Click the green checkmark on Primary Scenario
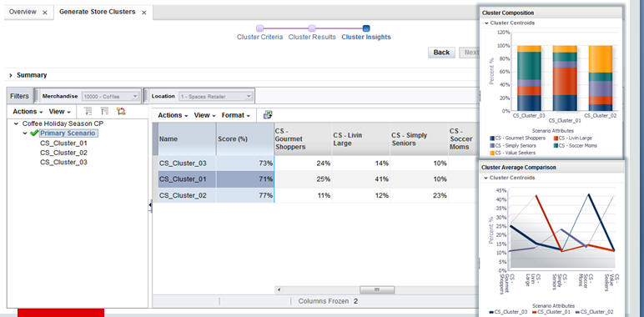This screenshot has width=644, height=317. 34,133
